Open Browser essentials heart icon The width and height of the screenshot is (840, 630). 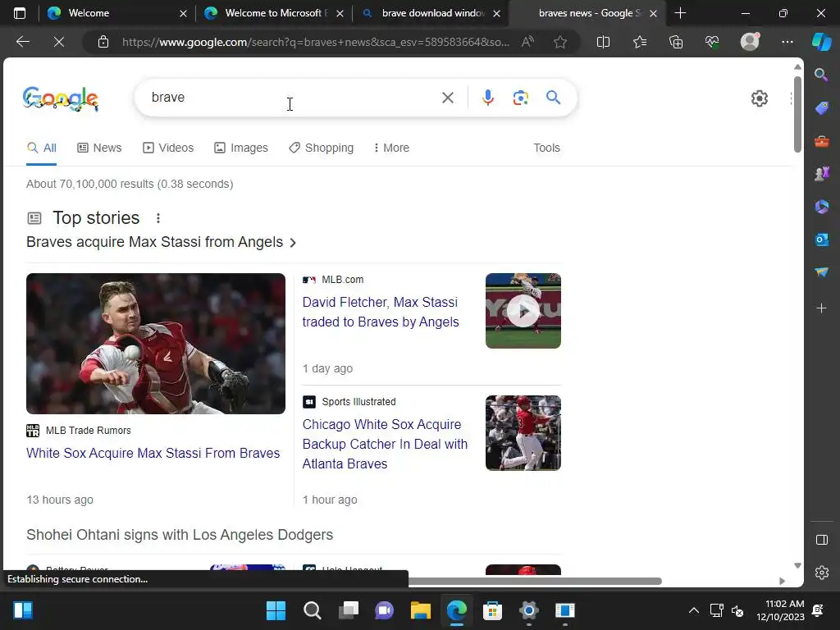tap(712, 42)
